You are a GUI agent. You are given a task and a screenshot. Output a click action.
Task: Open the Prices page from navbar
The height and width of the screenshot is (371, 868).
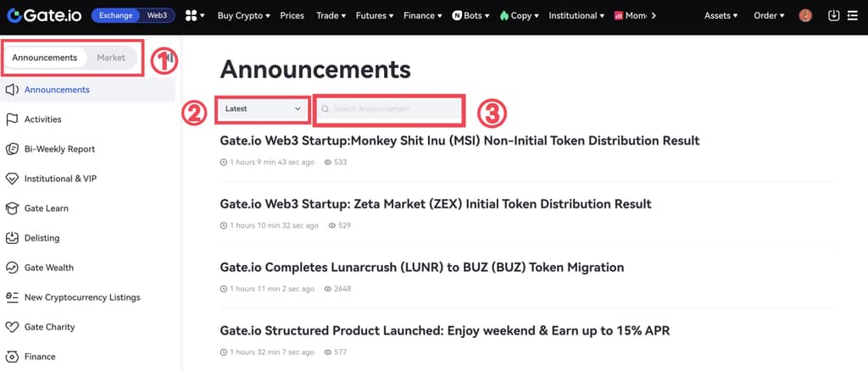coord(292,15)
